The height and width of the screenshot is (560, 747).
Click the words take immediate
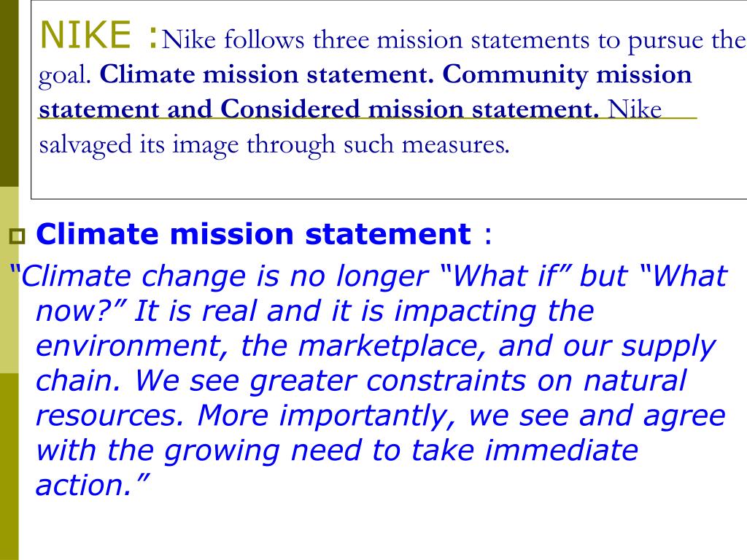pyautogui.click(x=524, y=450)
